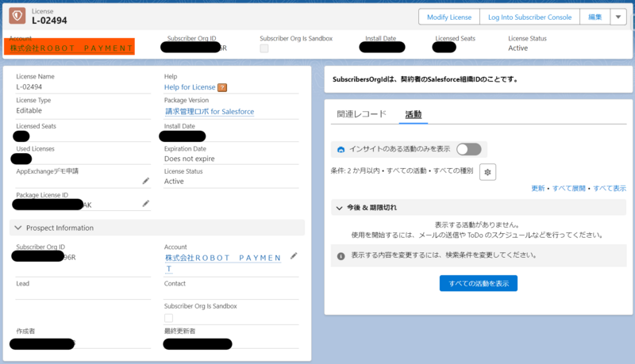Click the Editable license type value
The width and height of the screenshot is (635, 364).
coord(29,110)
